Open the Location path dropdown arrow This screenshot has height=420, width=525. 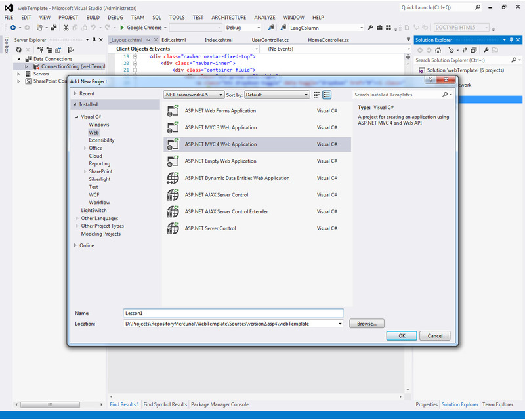click(340, 324)
